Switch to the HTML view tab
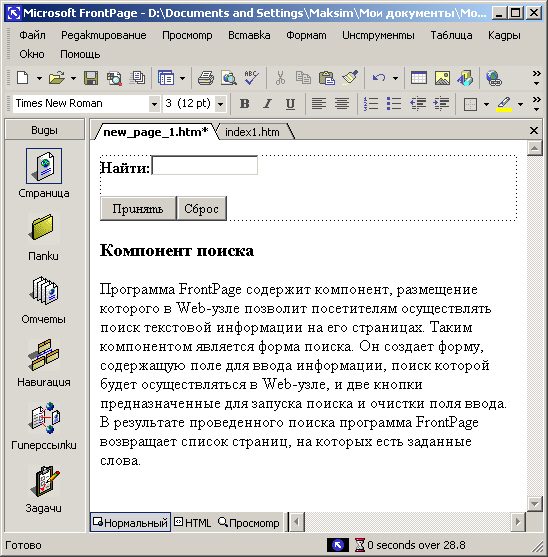Image resolution: width=548 pixels, height=557 pixels. (193, 523)
